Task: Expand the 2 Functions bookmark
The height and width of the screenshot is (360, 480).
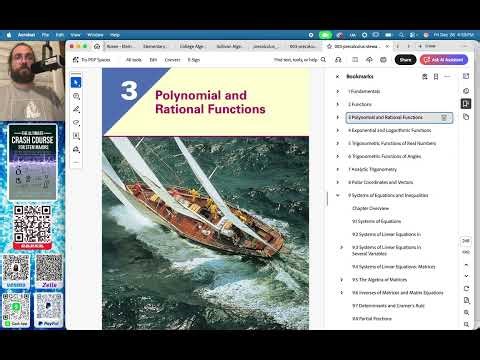Action: 337,104
